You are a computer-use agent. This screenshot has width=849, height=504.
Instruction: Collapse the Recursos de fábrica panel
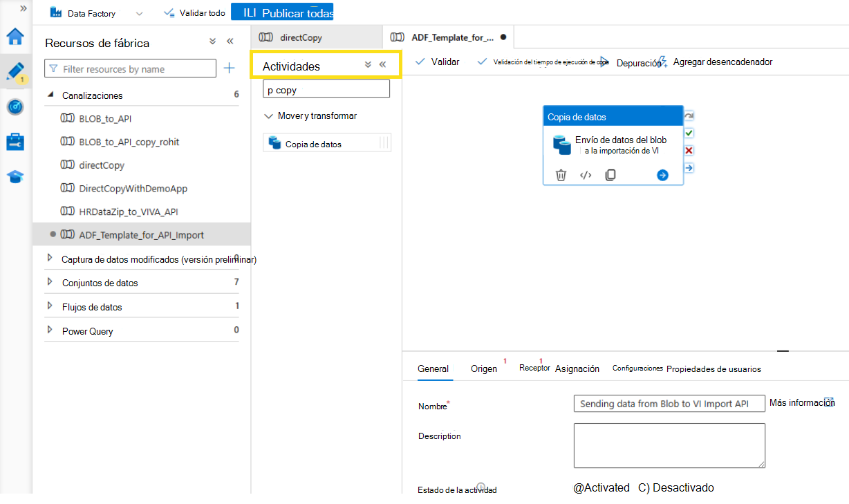230,41
